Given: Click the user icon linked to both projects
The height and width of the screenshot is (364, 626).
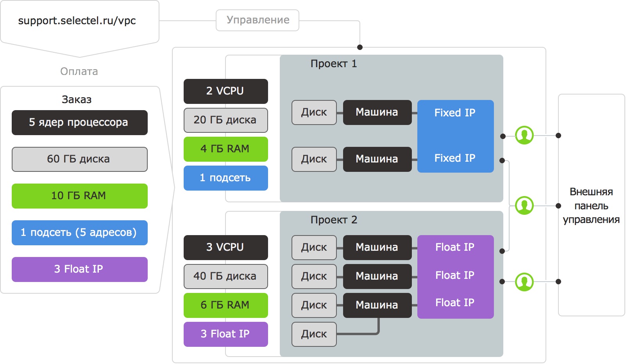Looking at the screenshot, I should 524,205.
